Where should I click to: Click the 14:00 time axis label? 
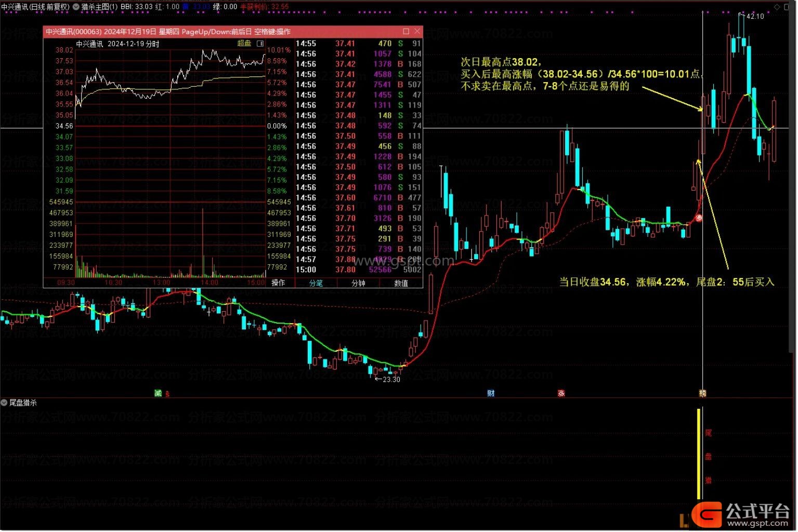(x=210, y=283)
